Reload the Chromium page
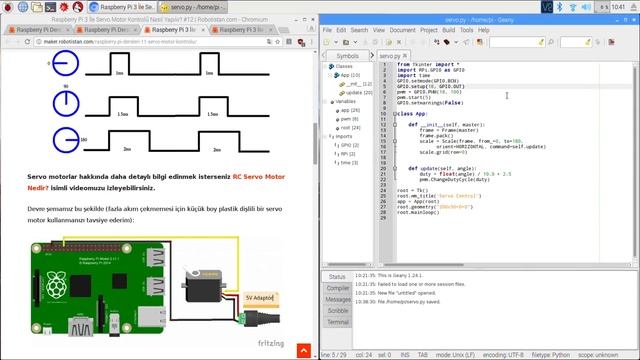 (x=27, y=42)
